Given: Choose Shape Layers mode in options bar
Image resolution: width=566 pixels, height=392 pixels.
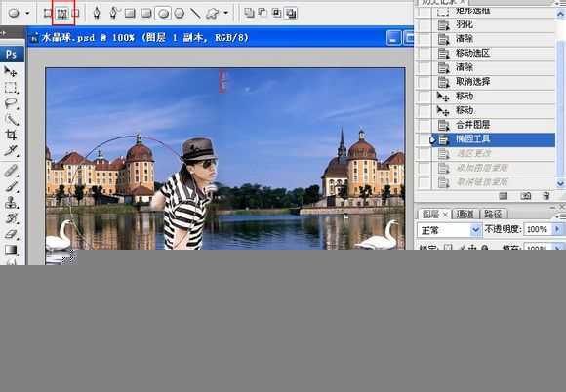Looking at the screenshot, I should [48, 14].
